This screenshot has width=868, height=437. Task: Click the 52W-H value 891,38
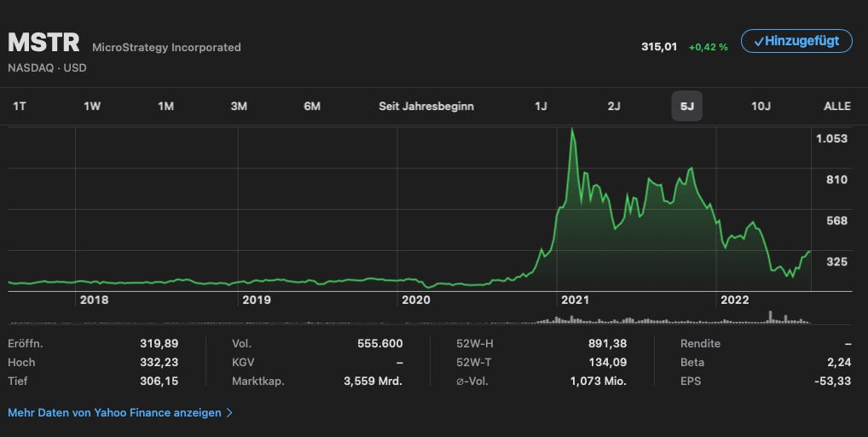tap(607, 343)
